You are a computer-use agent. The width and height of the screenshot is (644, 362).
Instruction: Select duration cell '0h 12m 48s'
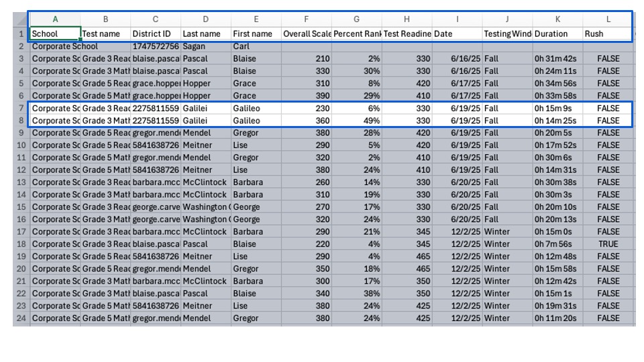(x=557, y=257)
